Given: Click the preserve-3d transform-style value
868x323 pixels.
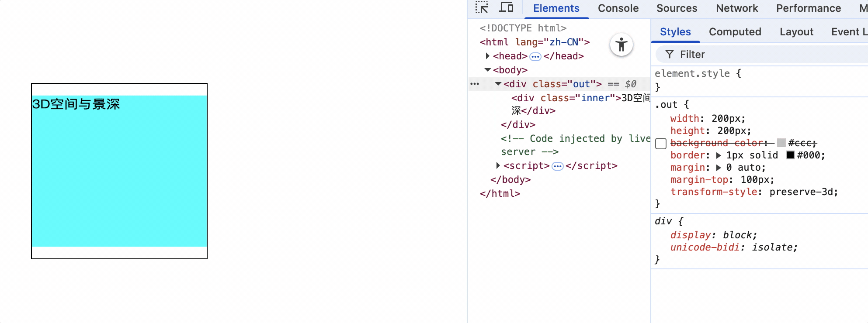Looking at the screenshot, I should [801, 192].
